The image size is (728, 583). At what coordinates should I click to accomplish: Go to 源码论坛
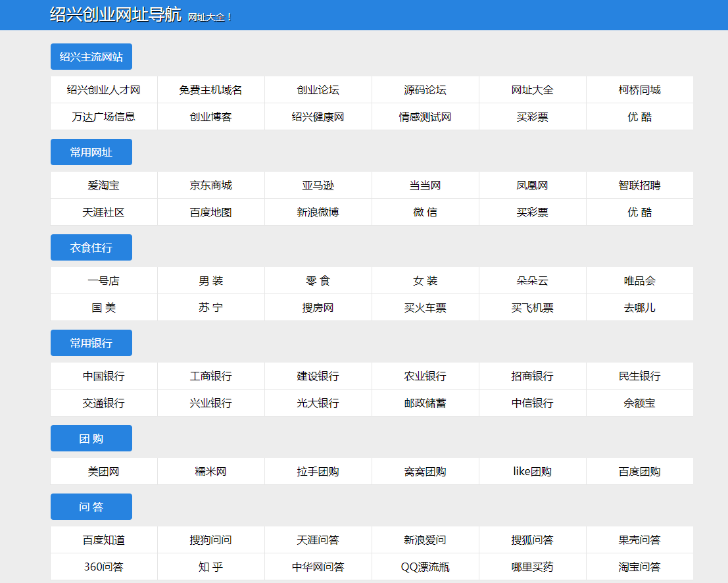[425, 89]
